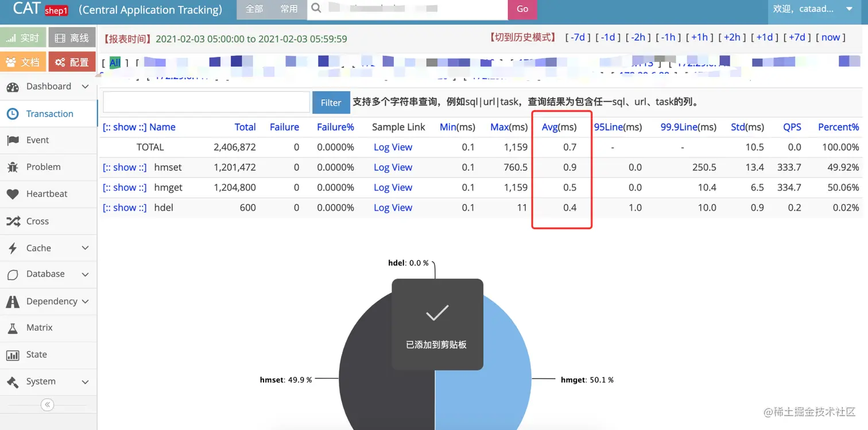Select the Transaction clock icon
The image size is (868, 430).
[x=13, y=114]
